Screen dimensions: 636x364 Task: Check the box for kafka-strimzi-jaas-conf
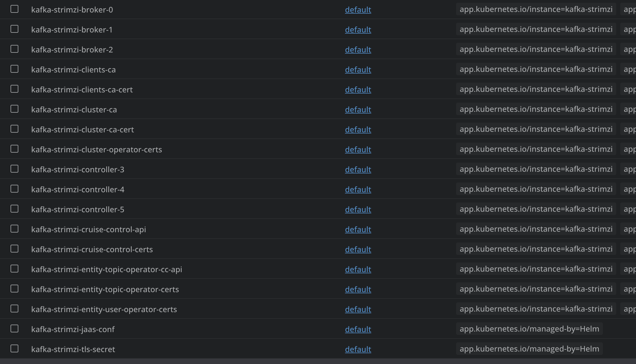pos(14,329)
